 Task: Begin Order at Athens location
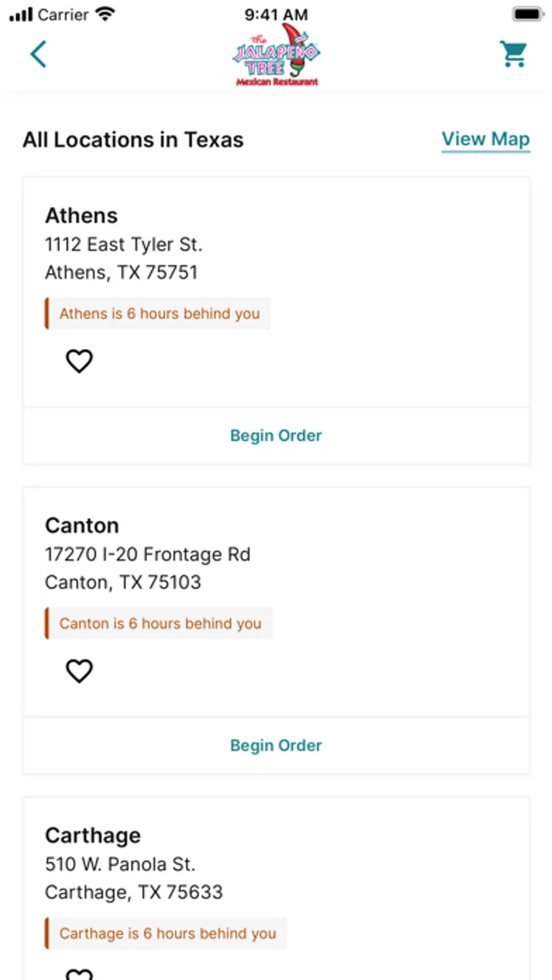point(276,435)
